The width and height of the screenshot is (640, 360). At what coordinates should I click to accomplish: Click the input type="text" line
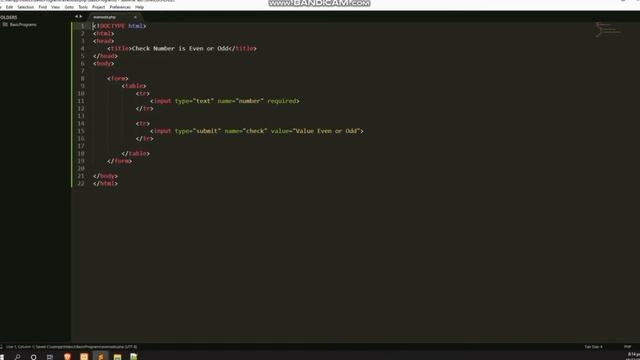point(224,101)
